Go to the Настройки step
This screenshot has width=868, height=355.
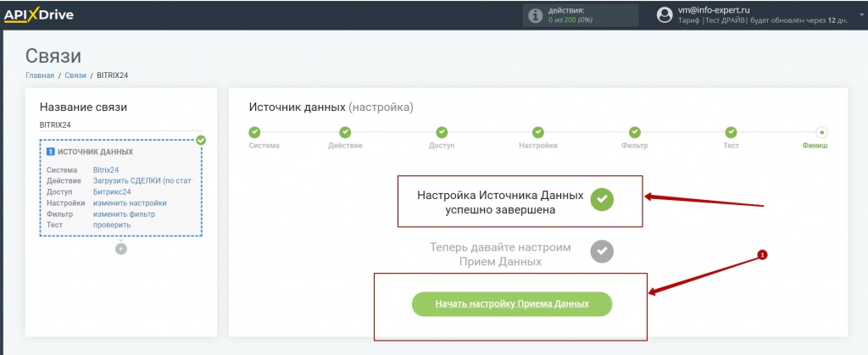pyautogui.click(x=538, y=132)
